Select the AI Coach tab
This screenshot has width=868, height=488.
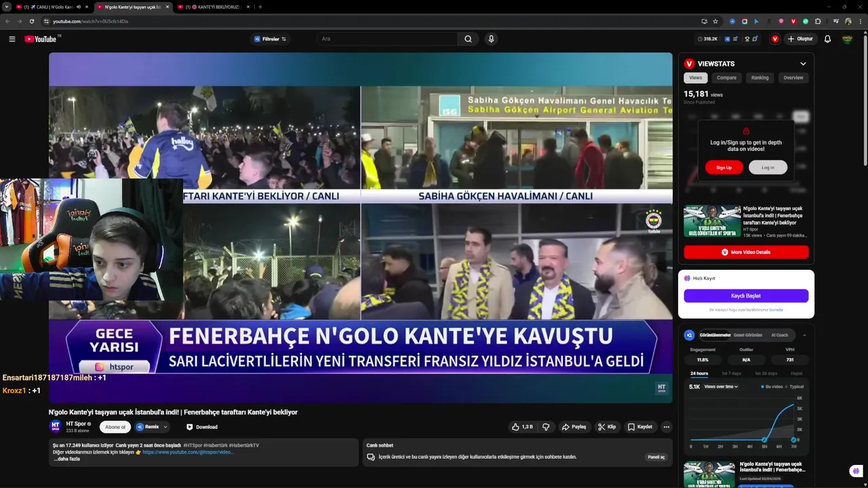780,335
